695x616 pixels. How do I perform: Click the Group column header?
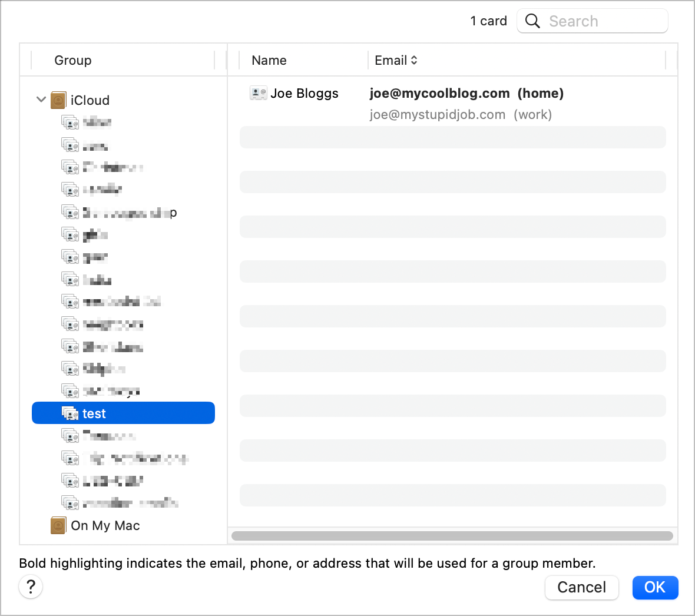[73, 60]
